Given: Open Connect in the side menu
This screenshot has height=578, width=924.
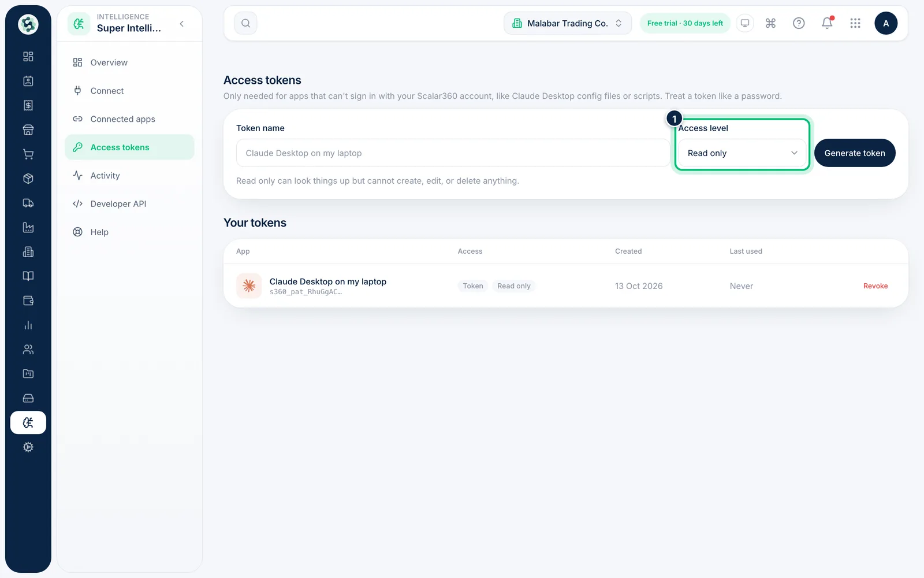Looking at the screenshot, I should click(x=129, y=91).
